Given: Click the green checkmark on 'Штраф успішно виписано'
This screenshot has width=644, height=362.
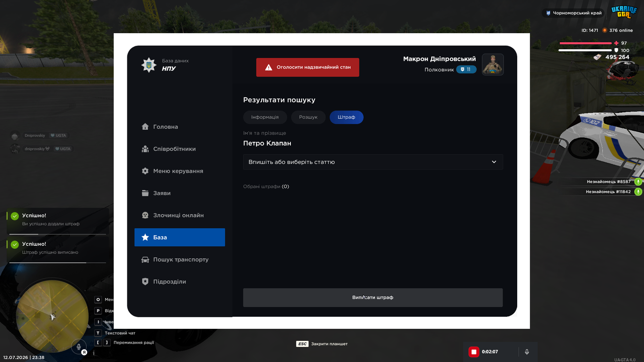Looking at the screenshot, I should coord(15,244).
